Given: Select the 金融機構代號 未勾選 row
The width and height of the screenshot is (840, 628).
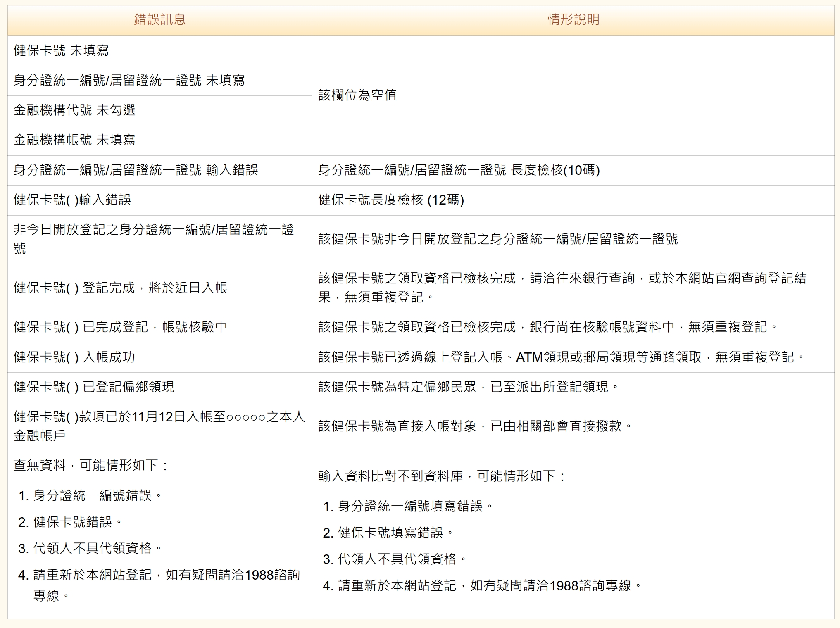Looking at the screenshot, I should 74,110.
